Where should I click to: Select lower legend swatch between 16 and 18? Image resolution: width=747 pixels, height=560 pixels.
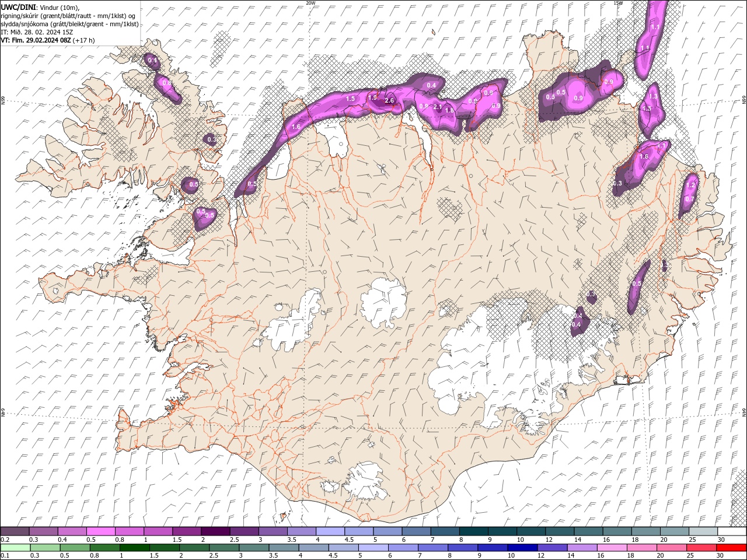[612, 548]
